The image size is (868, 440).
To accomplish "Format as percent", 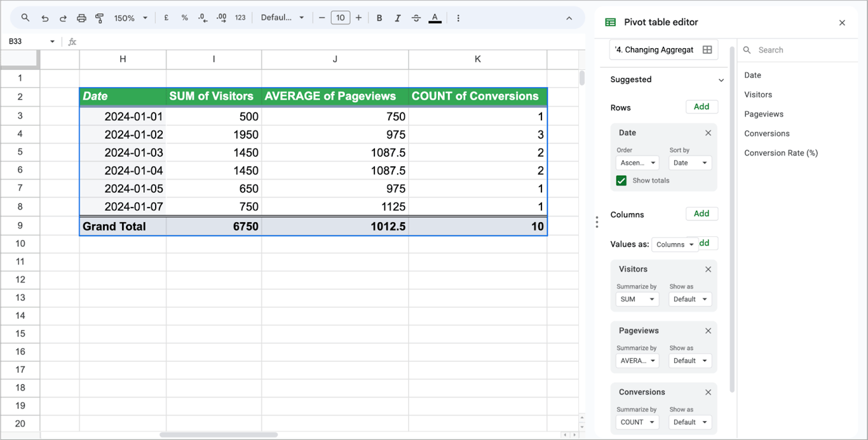I will pyautogui.click(x=185, y=18).
